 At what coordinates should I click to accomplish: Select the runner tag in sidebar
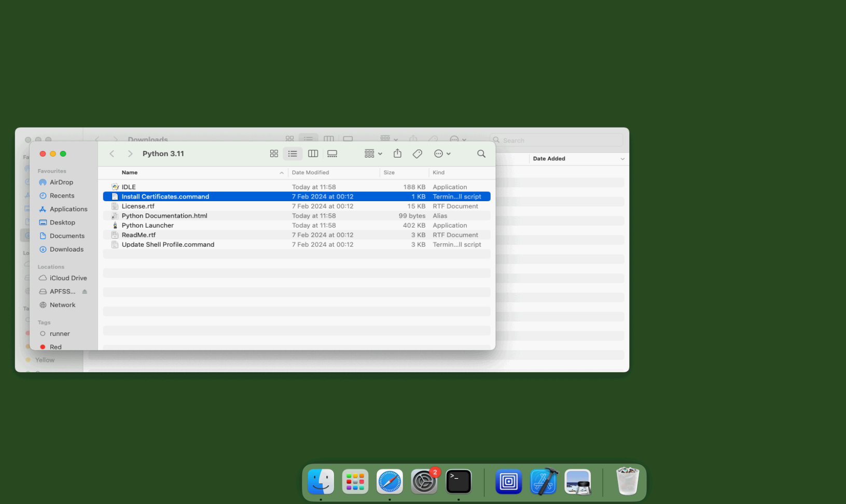[59, 334]
